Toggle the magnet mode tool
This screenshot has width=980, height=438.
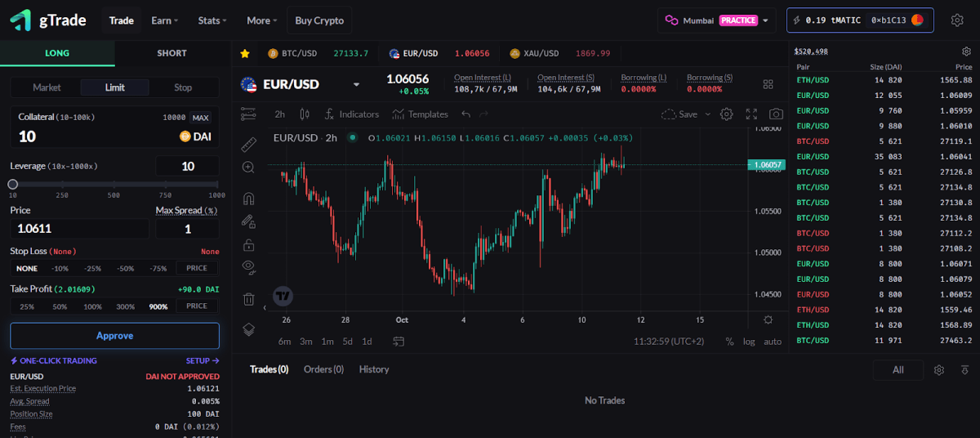[248, 199]
